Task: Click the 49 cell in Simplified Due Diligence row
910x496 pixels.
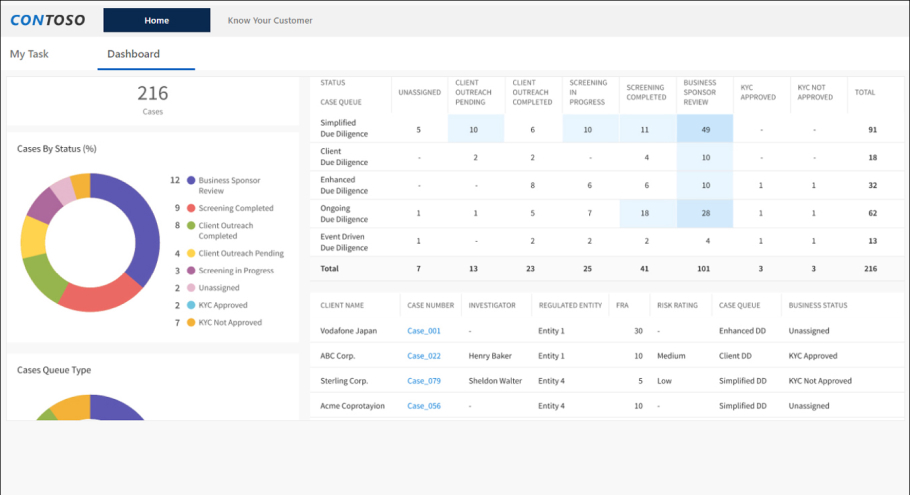Action: coord(705,129)
